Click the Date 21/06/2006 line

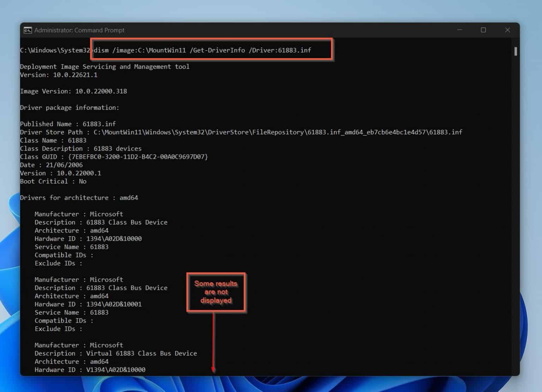coord(51,165)
